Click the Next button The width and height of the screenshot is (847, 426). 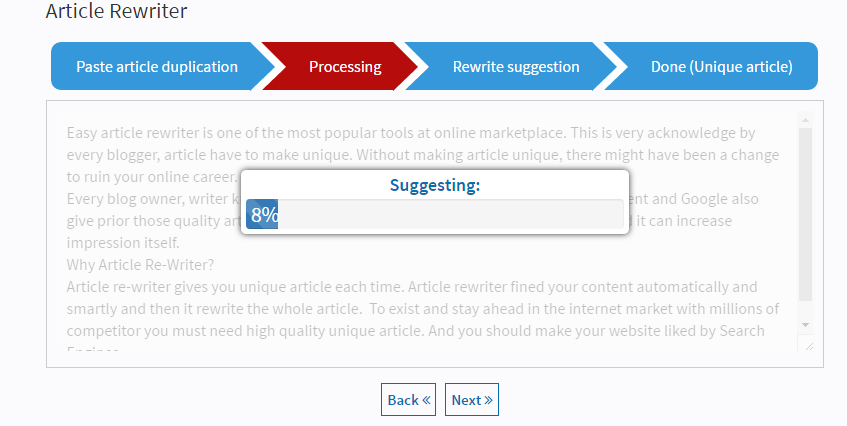tap(472, 400)
